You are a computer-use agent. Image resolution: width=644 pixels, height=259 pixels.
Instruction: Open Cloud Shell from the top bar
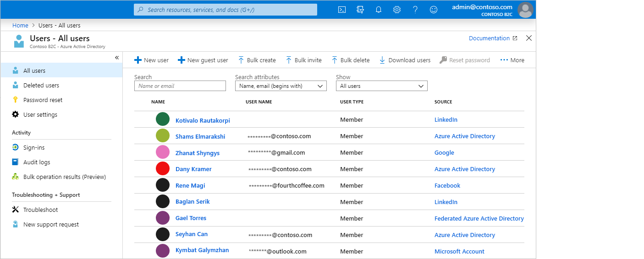pos(341,10)
